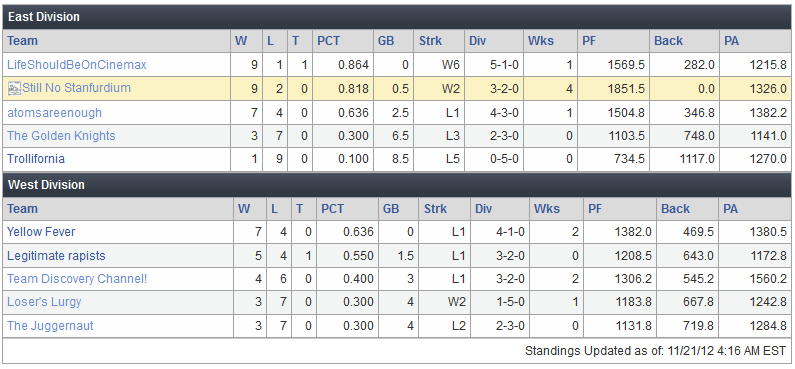Click the Yellow Fever team link
This screenshot has width=795, height=369.
41,232
